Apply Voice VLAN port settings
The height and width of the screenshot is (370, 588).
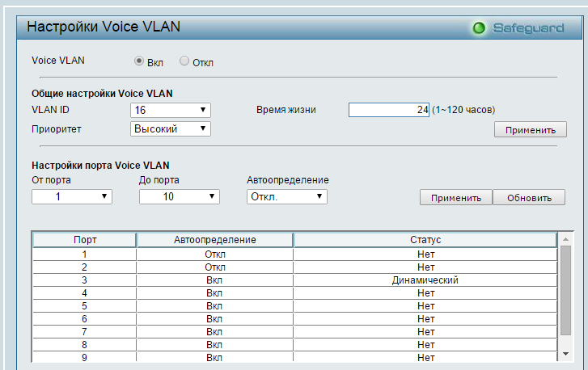455,198
